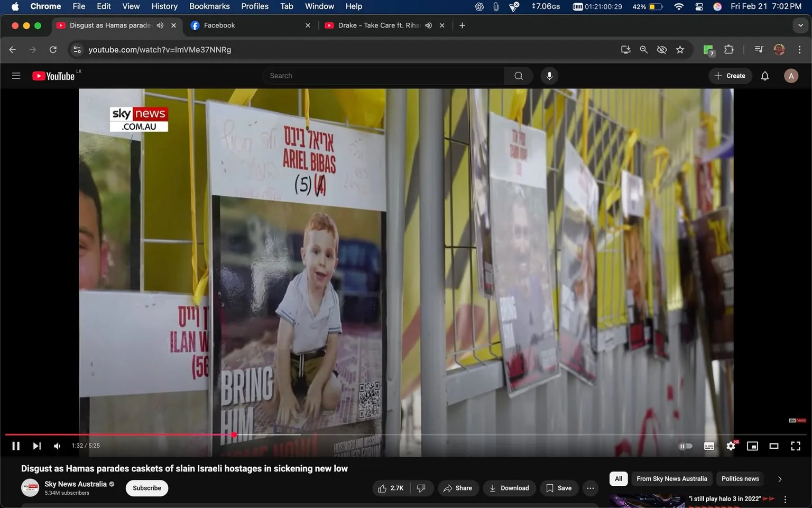Expand more filter chips with the chevron
The image size is (812, 508).
[780, 478]
